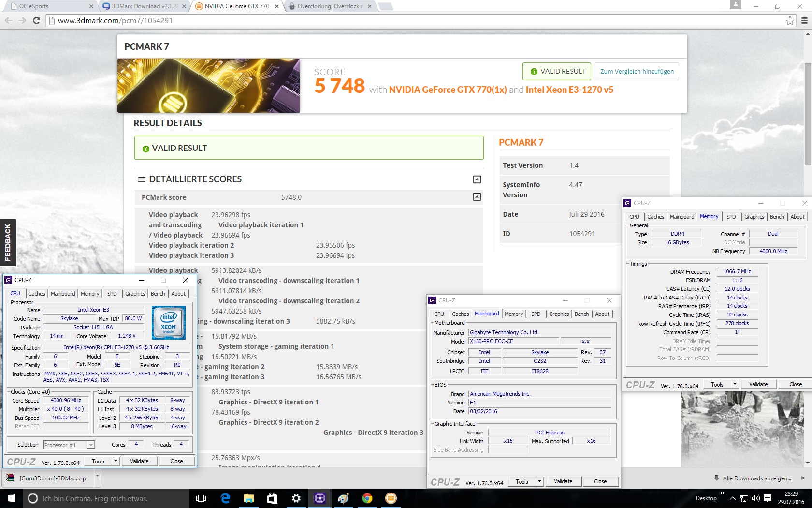
Task: Click Close in right CPU-Z window
Action: click(796, 384)
